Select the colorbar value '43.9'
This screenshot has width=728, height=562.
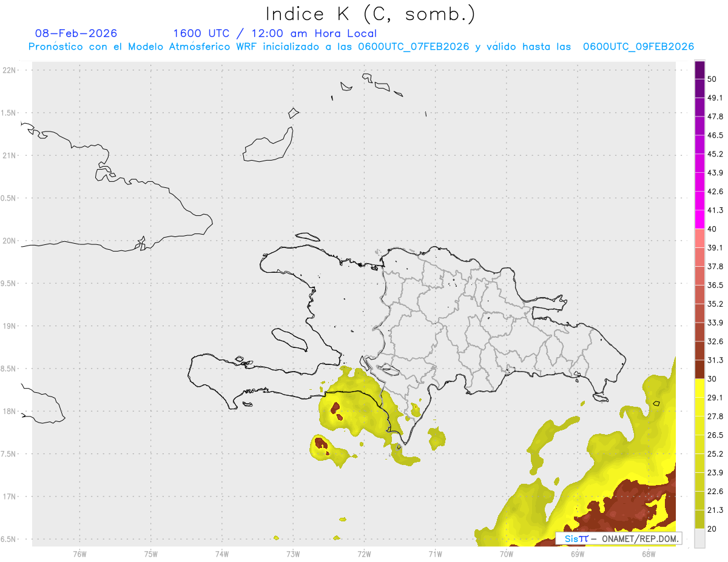pos(715,173)
